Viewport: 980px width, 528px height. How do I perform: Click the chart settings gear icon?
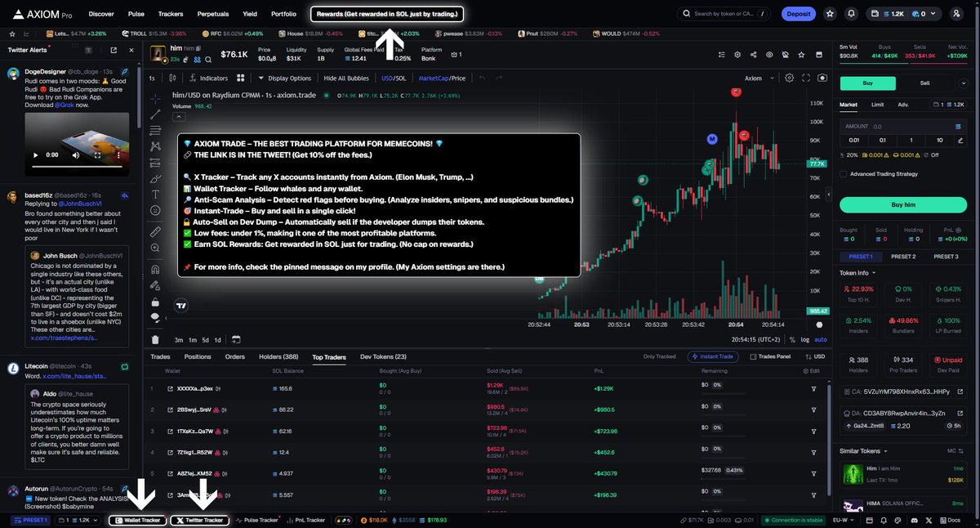coord(789,78)
